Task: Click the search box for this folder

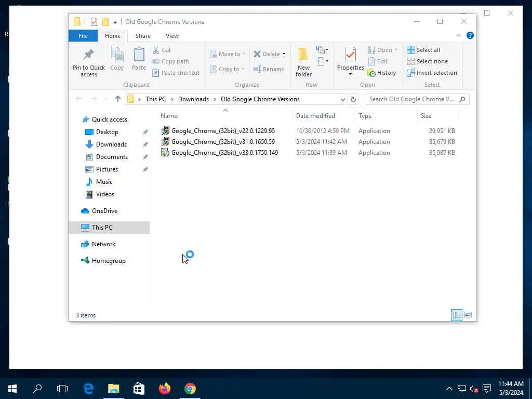Action: tap(417, 99)
